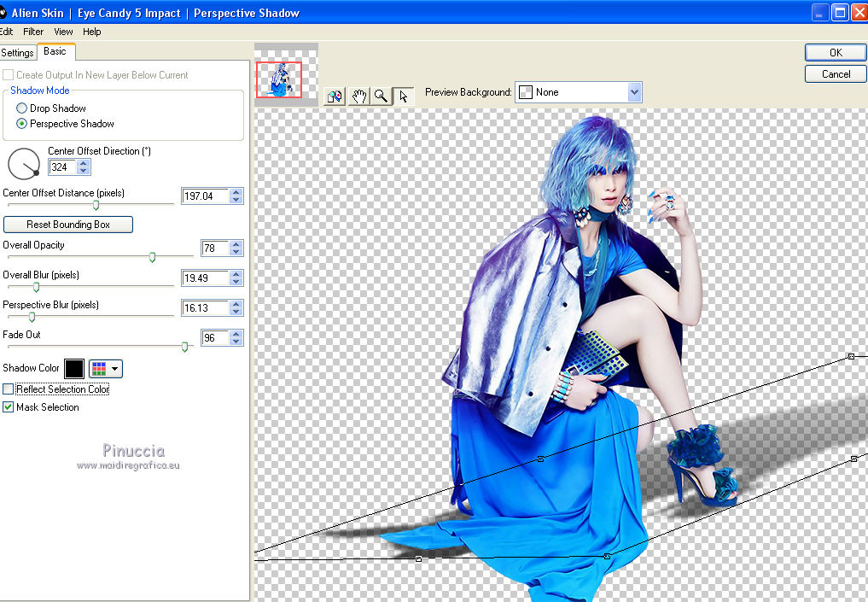Open the Edit menu
This screenshot has height=602, width=868.
6,32
